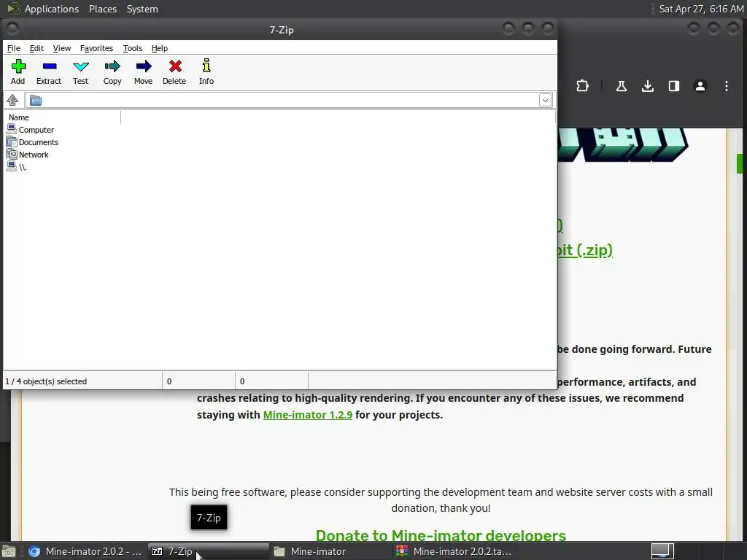Click the '1 / 4 object(s) selected' status text
The image size is (747, 560).
[46, 381]
